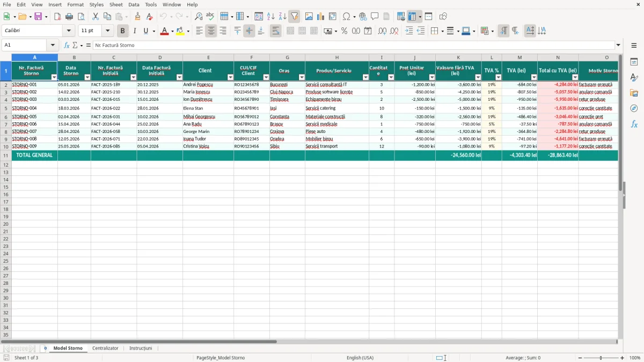The width and height of the screenshot is (644, 362).
Task: Click PageStyle_Model Storno in status bar
Action: [221, 358]
